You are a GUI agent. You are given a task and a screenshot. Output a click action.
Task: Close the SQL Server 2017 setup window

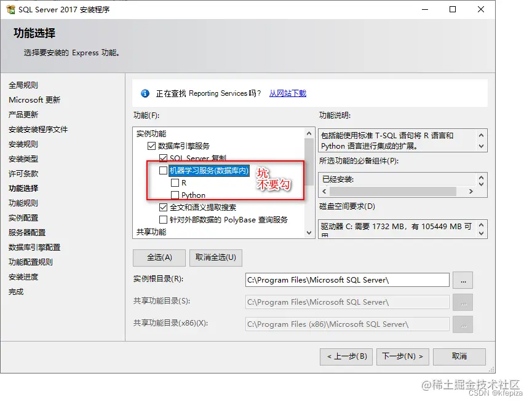481,9
